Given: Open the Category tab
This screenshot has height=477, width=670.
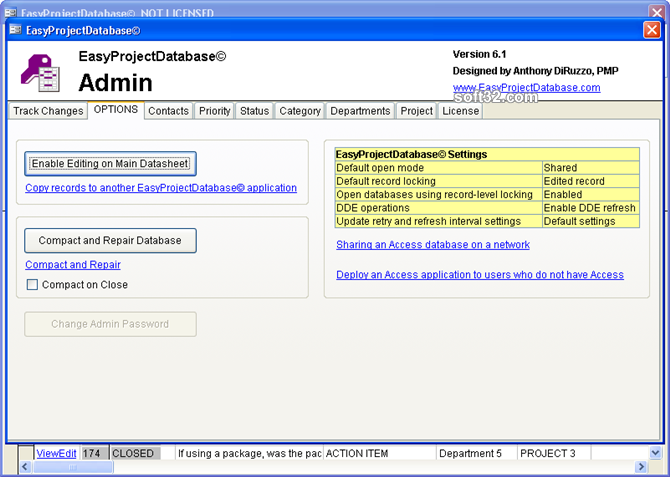Looking at the screenshot, I should [x=300, y=111].
